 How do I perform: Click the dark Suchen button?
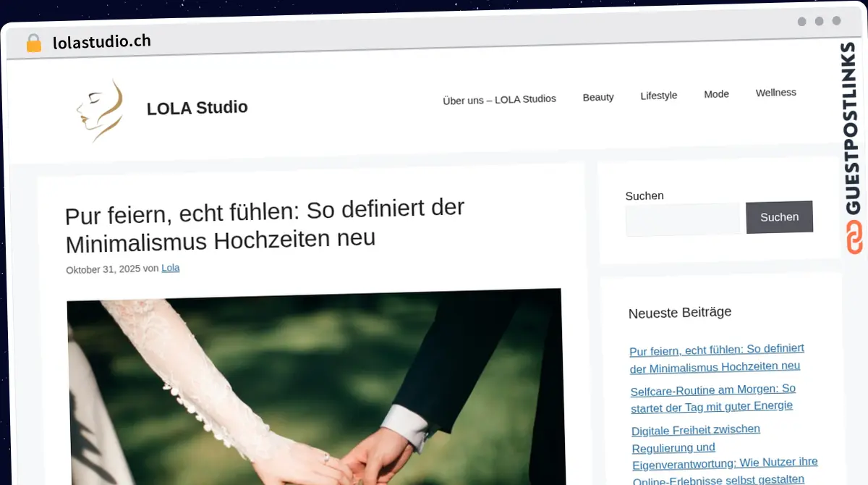pos(779,217)
